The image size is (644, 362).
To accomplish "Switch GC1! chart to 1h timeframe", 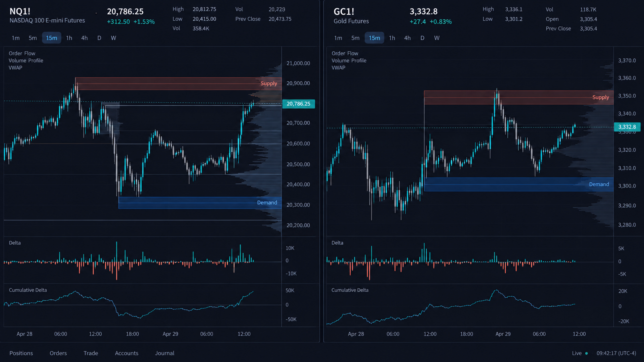I will click(392, 38).
